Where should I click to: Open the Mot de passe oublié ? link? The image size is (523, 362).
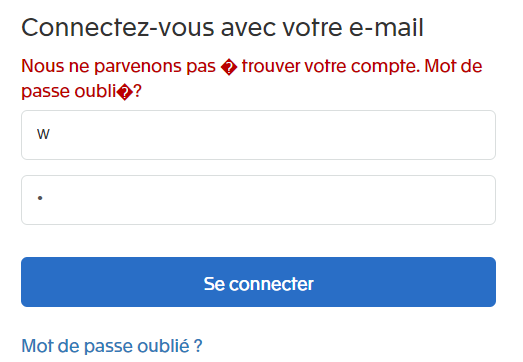(x=112, y=346)
